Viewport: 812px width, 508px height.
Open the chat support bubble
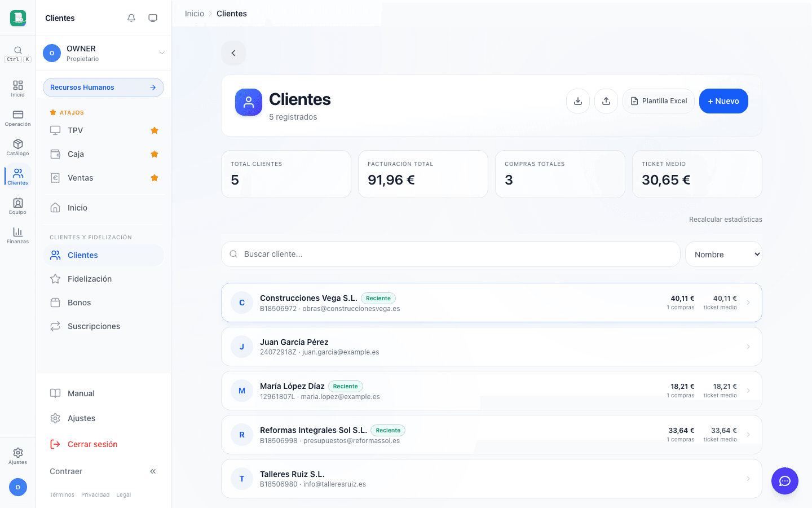(785, 481)
